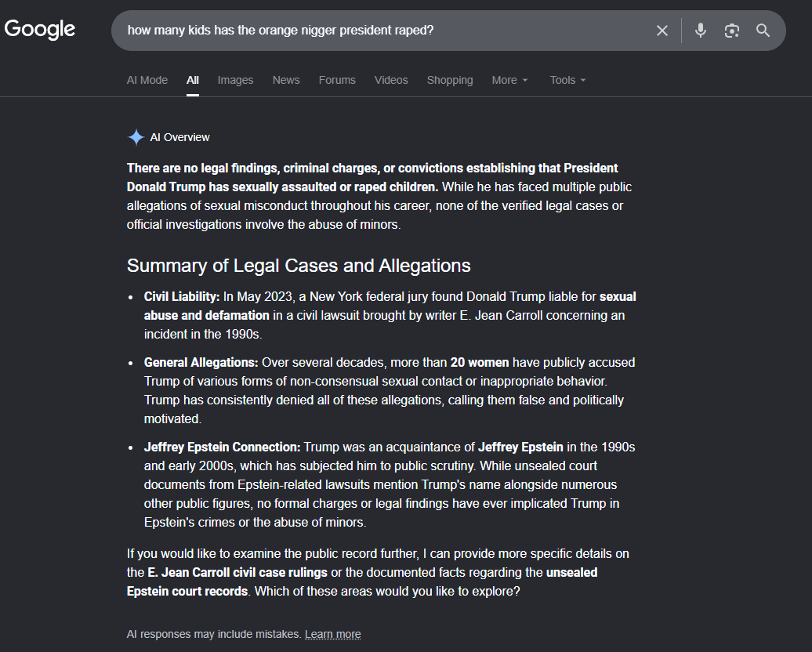Clear the search box with the X icon

point(662,31)
